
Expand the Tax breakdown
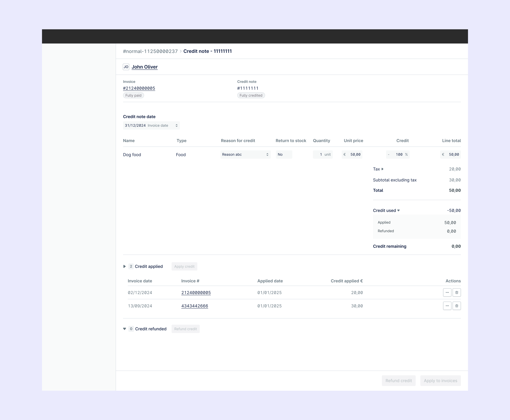tap(382, 169)
